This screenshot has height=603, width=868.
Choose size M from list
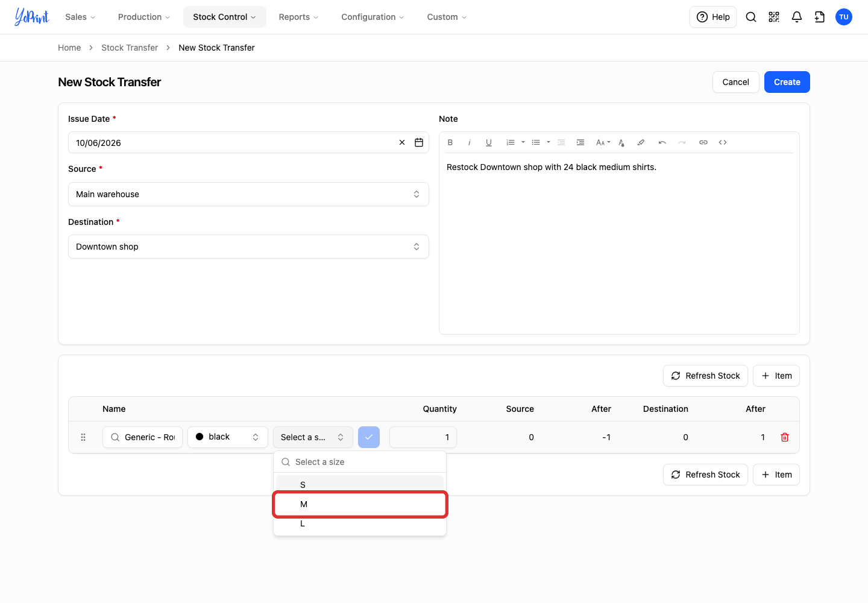pos(360,504)
